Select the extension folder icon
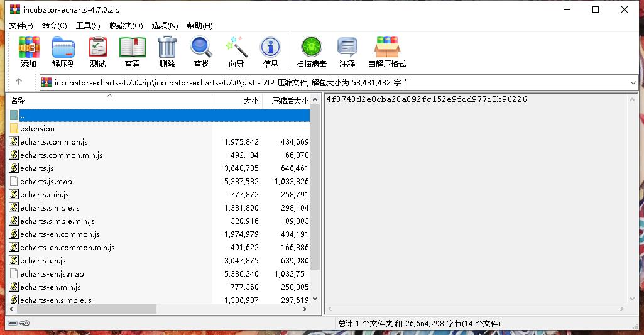 click(14, 128)
